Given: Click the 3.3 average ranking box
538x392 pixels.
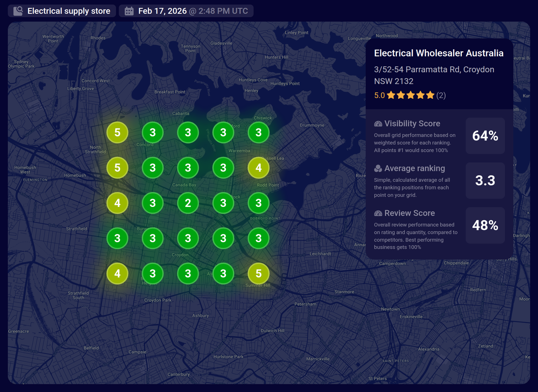Looking at the screenshot, I should click(485, 180).
